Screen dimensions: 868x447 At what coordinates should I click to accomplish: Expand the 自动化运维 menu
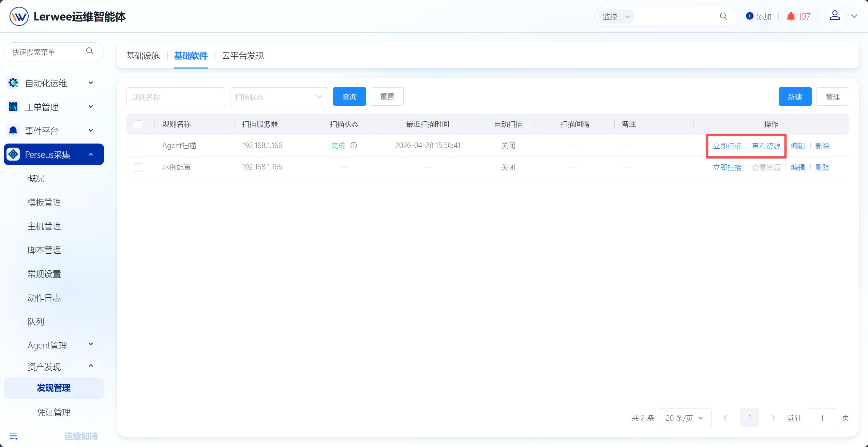click(x=91, y=83)
